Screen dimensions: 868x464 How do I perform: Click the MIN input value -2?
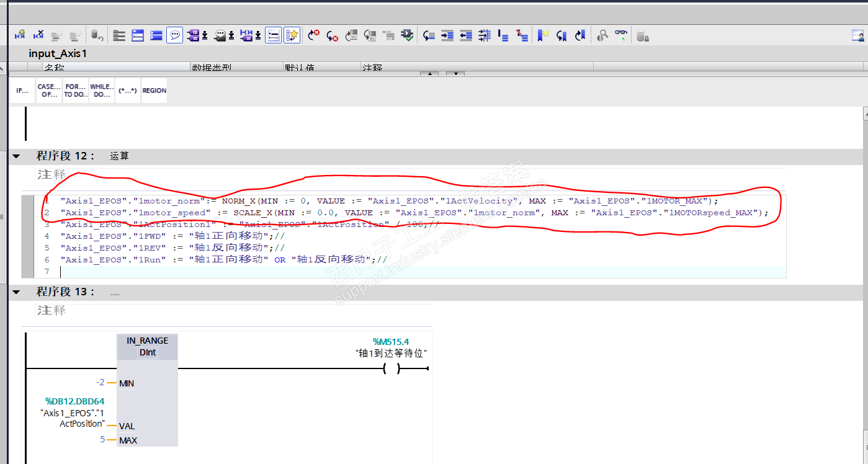pos(101,382)
